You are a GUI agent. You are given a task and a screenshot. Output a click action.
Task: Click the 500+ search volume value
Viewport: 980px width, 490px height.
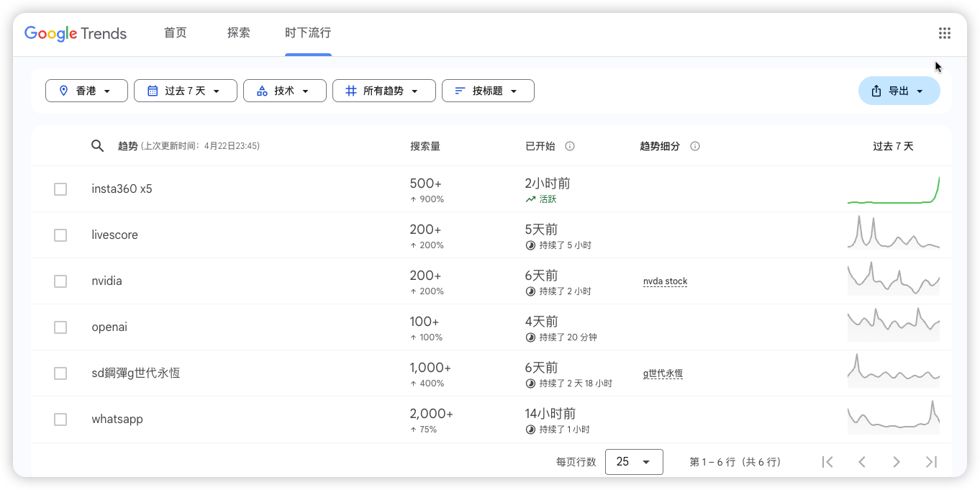coord(425,183)
